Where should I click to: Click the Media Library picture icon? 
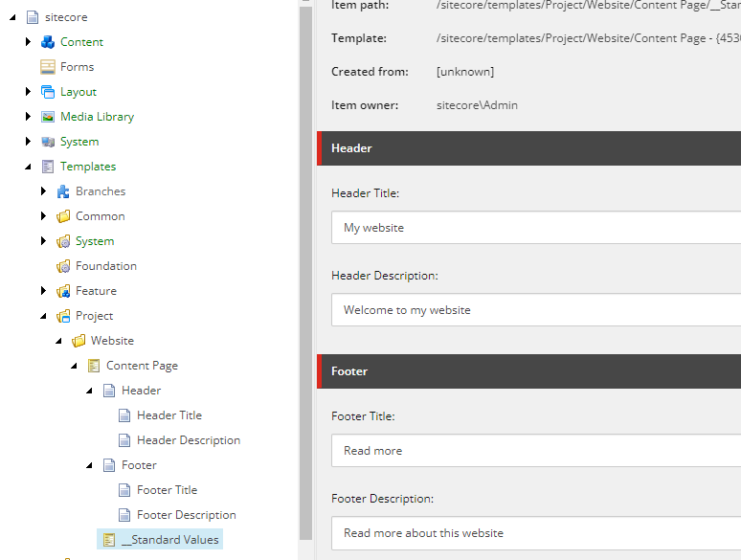48,117
